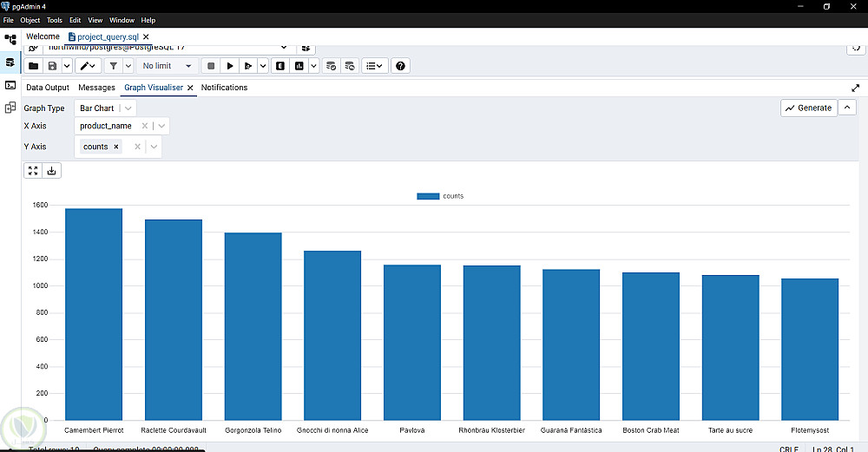Open the Notifications tab

pyautogui.click(x=224, y=88)
